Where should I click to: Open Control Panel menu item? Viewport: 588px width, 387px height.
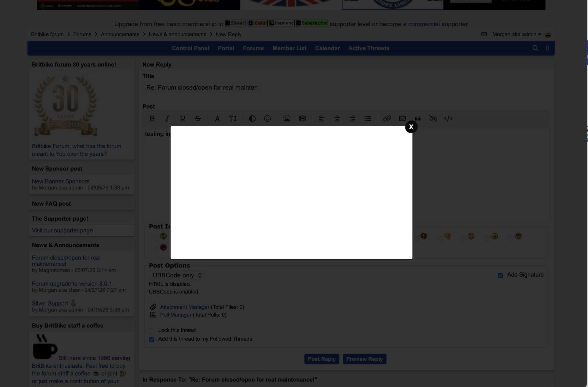click(190, 48)
